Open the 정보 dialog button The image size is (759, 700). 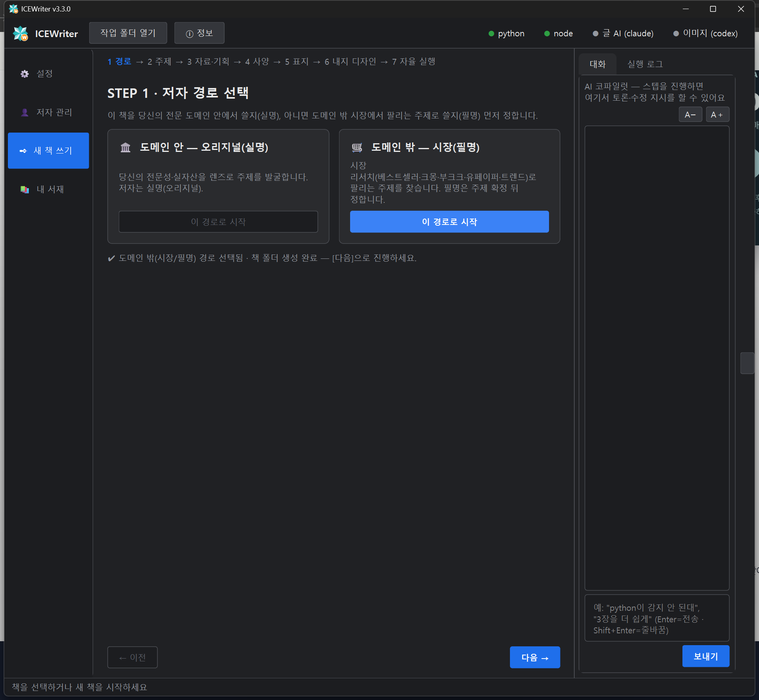199,33
